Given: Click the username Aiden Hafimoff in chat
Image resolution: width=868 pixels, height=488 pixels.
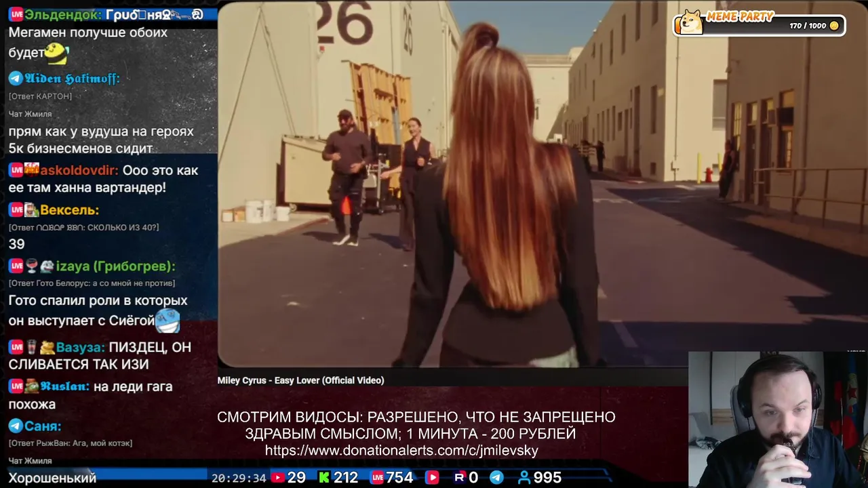Looking at the screenshot, I should point(72,79).
